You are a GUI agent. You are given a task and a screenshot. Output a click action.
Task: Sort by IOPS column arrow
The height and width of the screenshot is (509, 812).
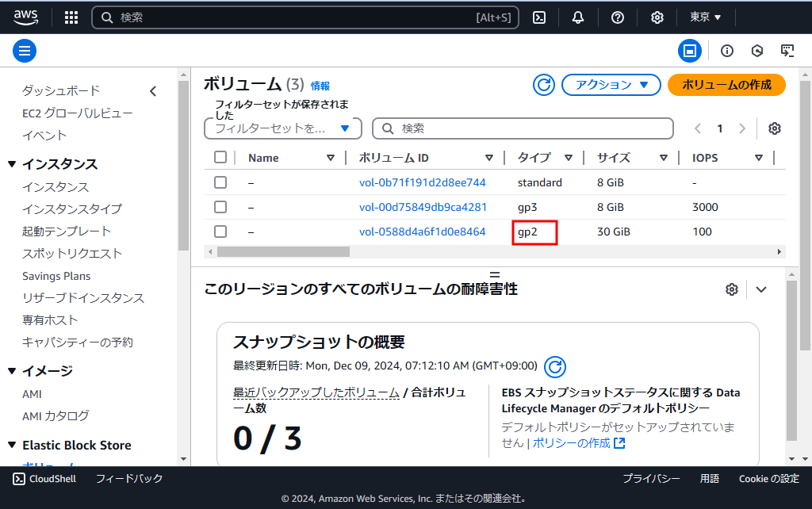pyautogui.click(x=759, y=158)
